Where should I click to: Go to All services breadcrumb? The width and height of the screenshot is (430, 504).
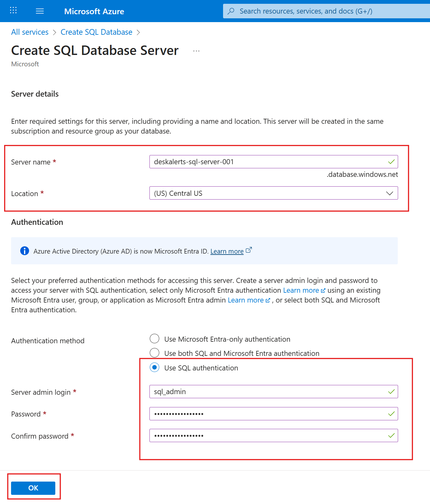30,32
